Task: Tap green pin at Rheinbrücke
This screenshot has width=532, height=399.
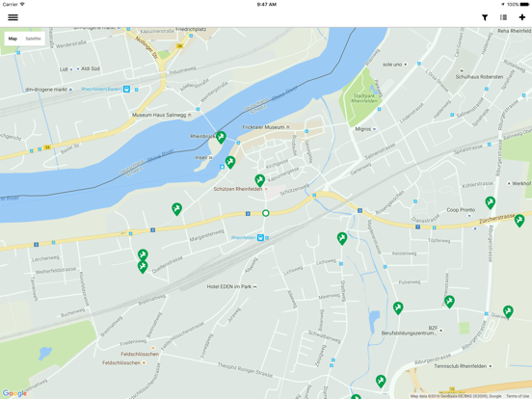Action: point(221,138)
